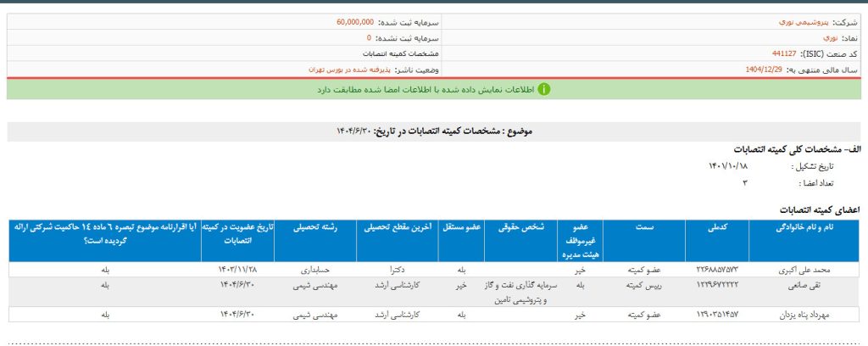Click the committee formation date 1401/10/18

click(x=727, y=166)
